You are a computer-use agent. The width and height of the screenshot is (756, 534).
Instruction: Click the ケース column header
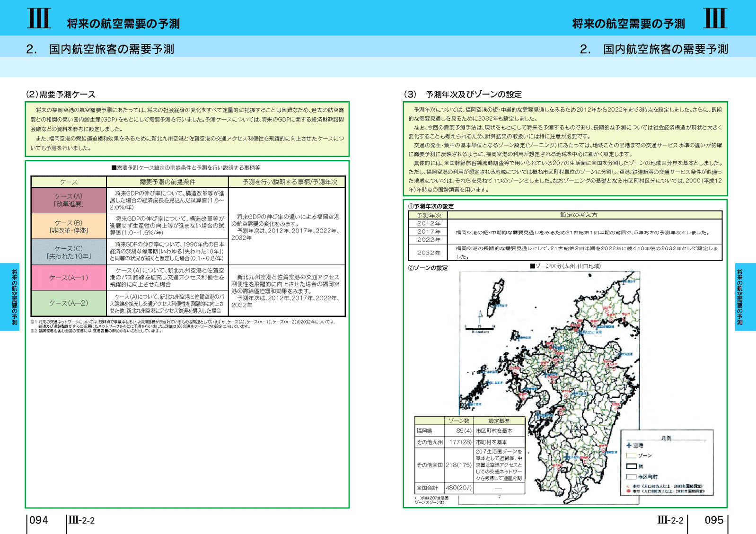(x=69, y=182)
